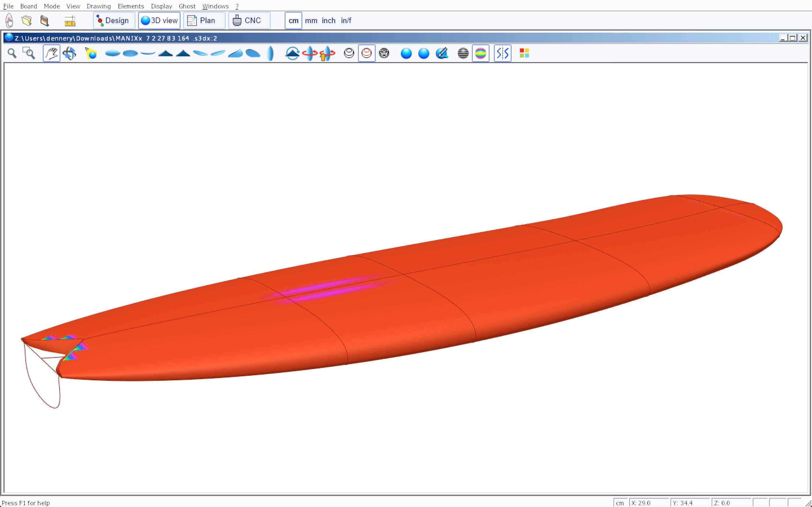Click the magnifier zoom tool

tap(12, 53)
